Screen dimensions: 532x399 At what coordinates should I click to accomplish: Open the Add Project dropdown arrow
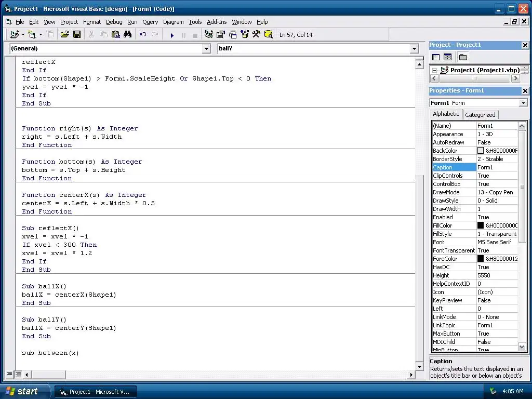(x=23, y=35)
